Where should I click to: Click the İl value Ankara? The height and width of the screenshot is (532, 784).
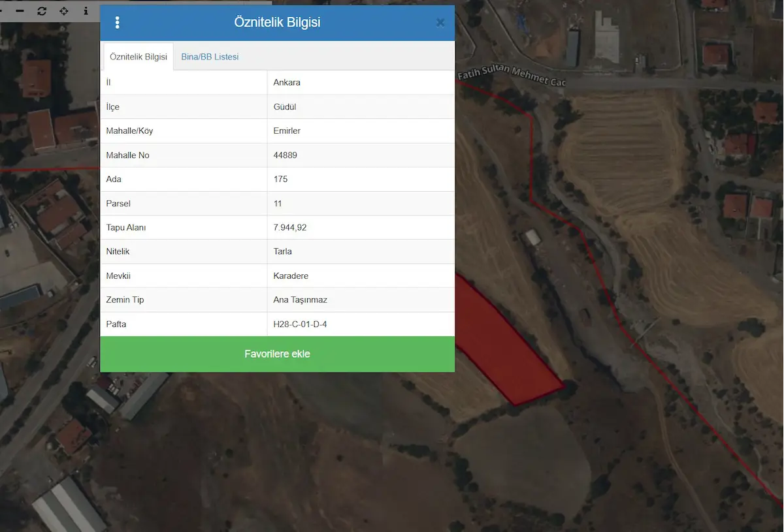click(287, 82)
